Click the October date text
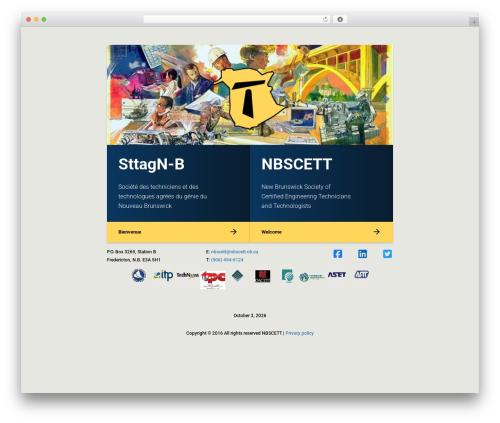 point(250,315)
